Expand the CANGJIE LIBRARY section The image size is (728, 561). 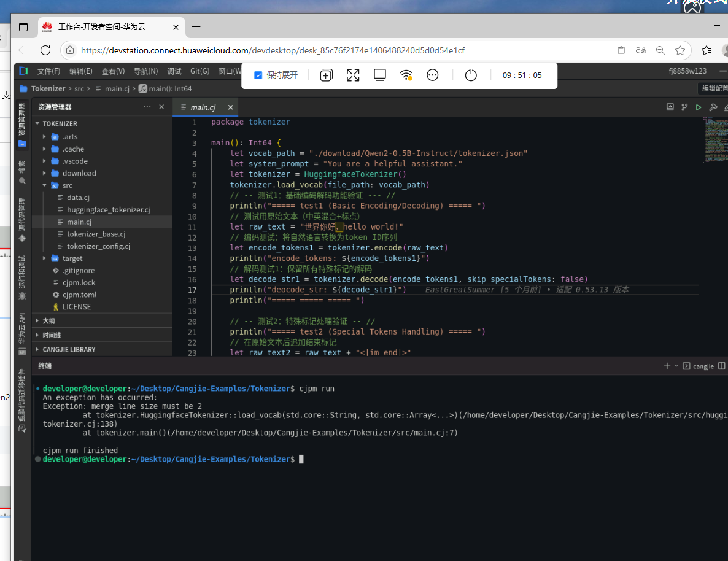[69, 349]
